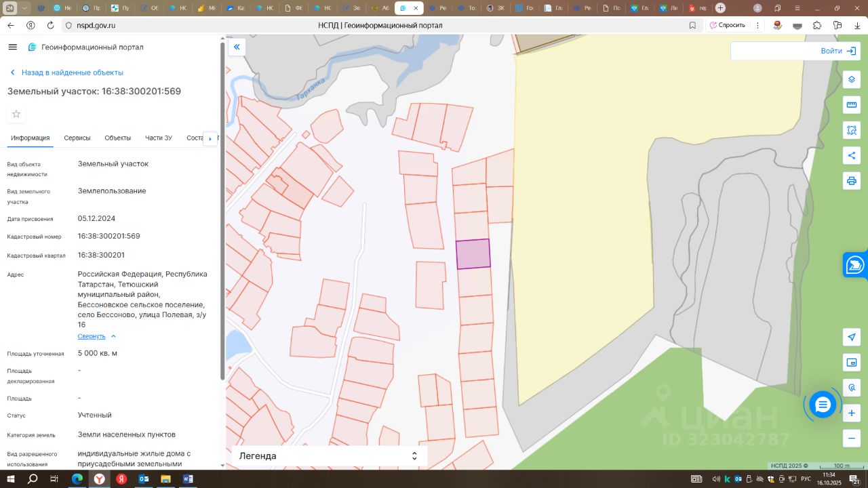The height and width of the screenshot is (488, 868).
Task: Locate my position on the map
Action: click(852, 337)
